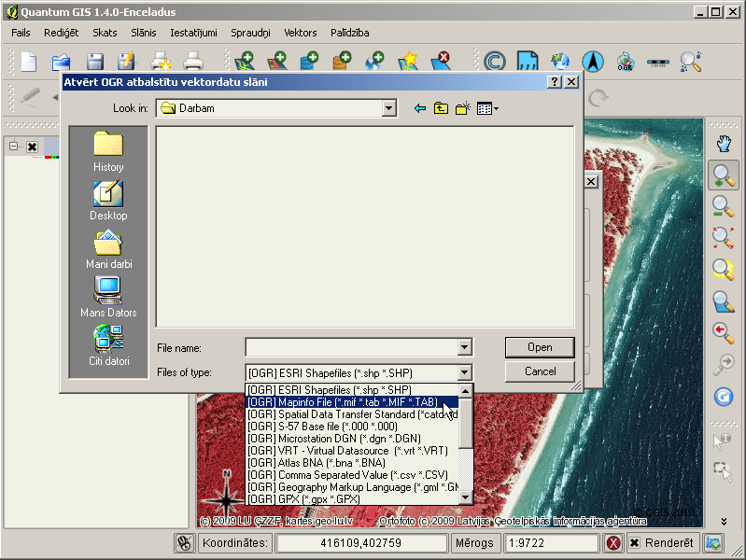Click the Create New Folder icon
Image resolution: width=746 pixels, height=560 pixels.
(463, 108)
